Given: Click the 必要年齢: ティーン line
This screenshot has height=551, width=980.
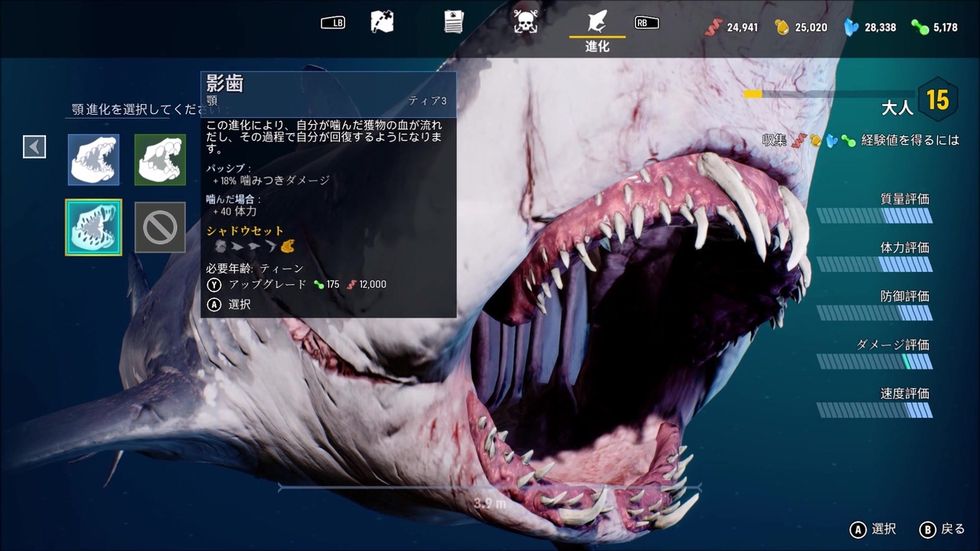Looking at the screenshot, I should [x=255, y=269].
